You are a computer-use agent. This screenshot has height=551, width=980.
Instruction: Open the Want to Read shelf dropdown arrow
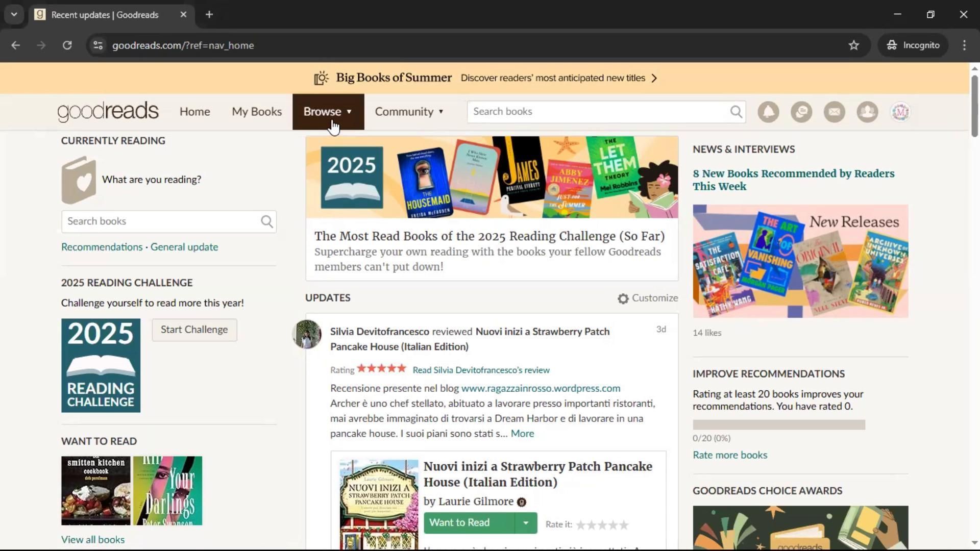click(x=526, y=523)
